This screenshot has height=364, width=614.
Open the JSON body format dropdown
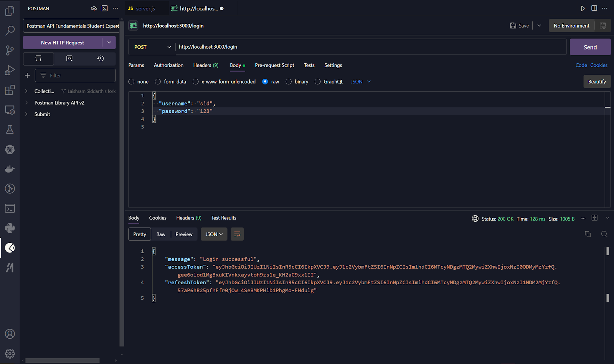click(360, 81)
